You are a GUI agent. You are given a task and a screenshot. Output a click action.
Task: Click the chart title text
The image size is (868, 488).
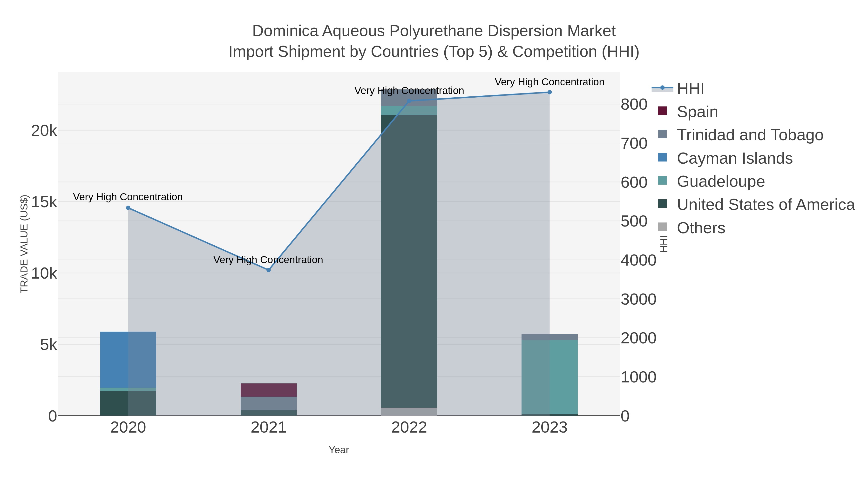click(x=434, y=41)
